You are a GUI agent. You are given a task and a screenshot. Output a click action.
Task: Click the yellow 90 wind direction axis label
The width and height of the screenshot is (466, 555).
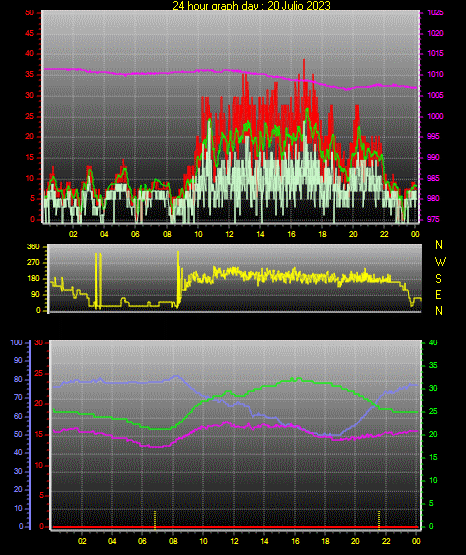[x=36, y=294]
